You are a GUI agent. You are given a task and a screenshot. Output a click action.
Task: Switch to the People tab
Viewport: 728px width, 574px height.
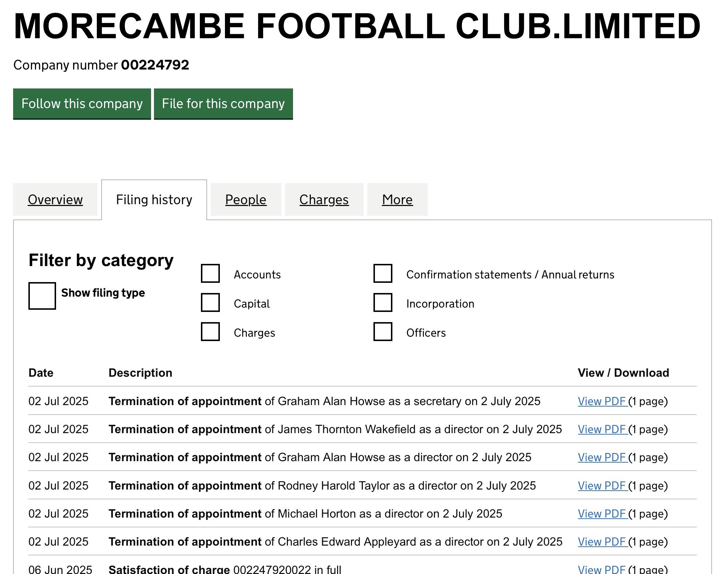click(246, 199)
